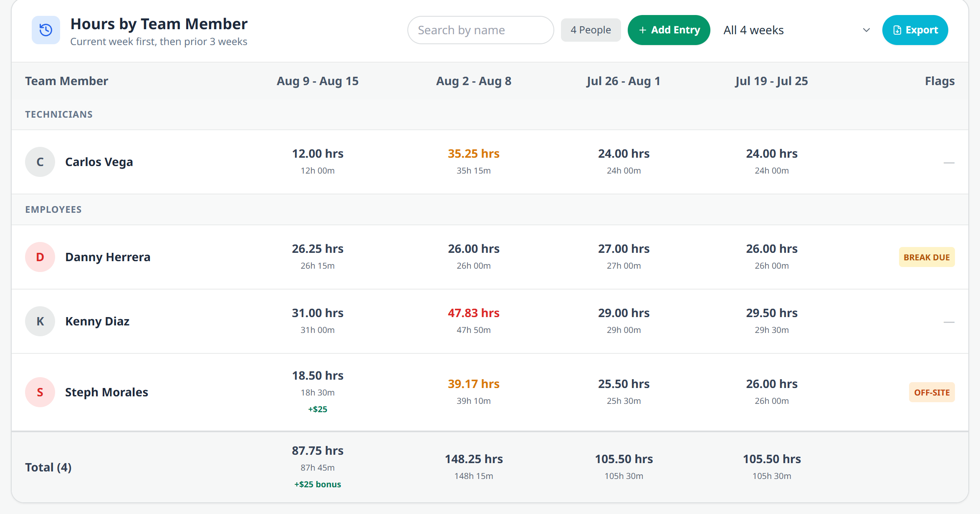
Task: Select the Steph Morales name
Action: [x=106, y=392]
